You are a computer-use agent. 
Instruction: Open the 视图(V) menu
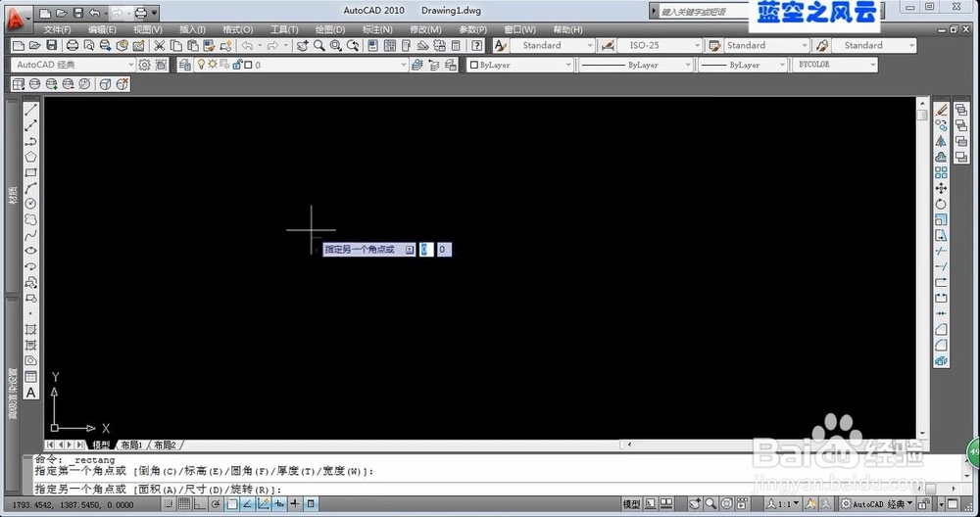click(148, 29)
